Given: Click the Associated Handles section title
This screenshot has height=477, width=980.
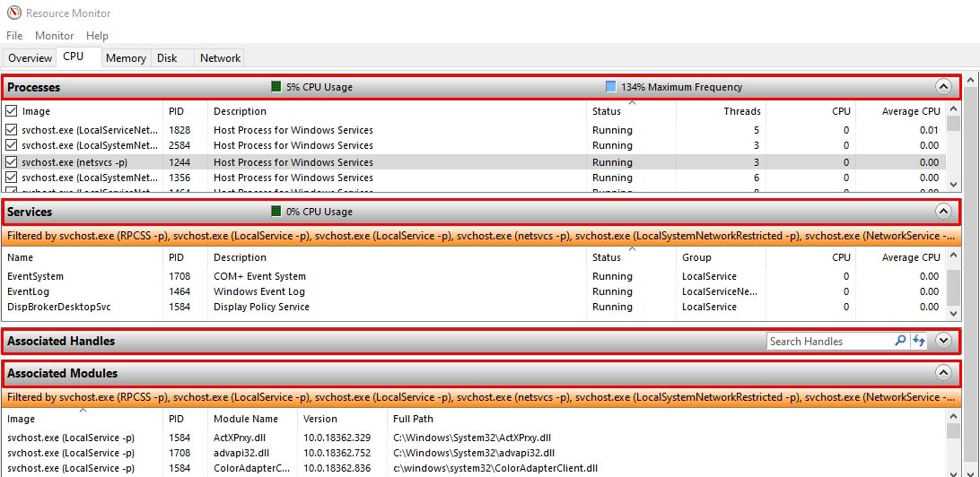Looking at the screenshot, I should (61, 341).
